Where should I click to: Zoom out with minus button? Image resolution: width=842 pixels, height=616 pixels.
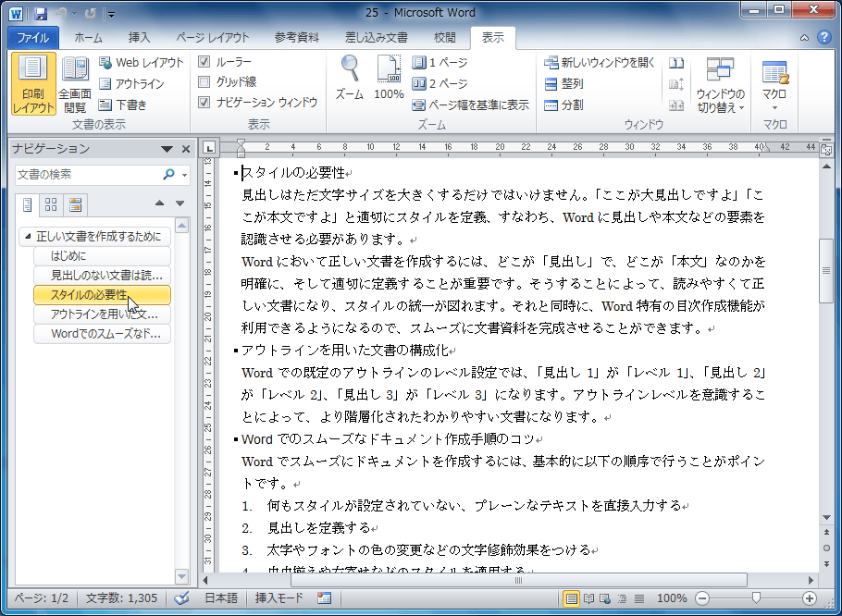click(701, 598)
